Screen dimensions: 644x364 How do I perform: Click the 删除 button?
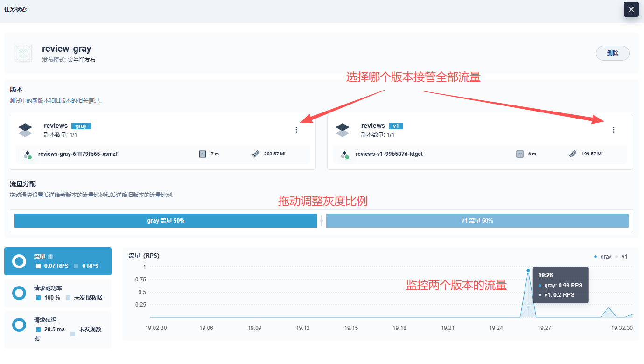(612, 53)
